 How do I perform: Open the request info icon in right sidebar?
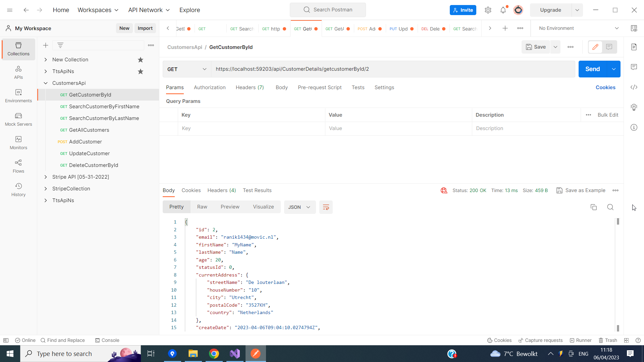(634, 127)
